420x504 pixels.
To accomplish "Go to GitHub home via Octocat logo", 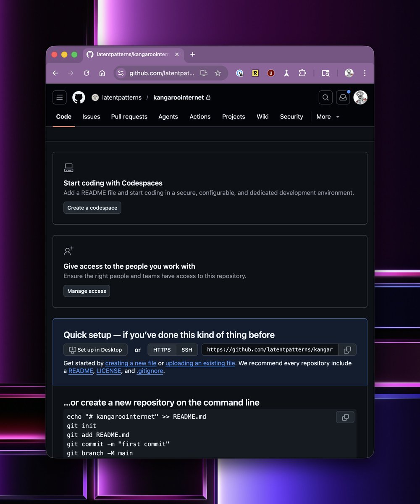I will click(79, 97).
